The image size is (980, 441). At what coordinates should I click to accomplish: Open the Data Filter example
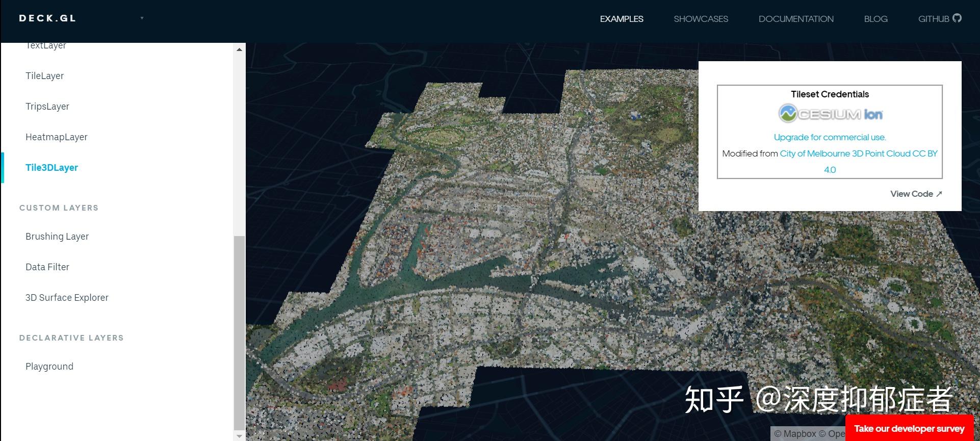[x=47, y=267]
